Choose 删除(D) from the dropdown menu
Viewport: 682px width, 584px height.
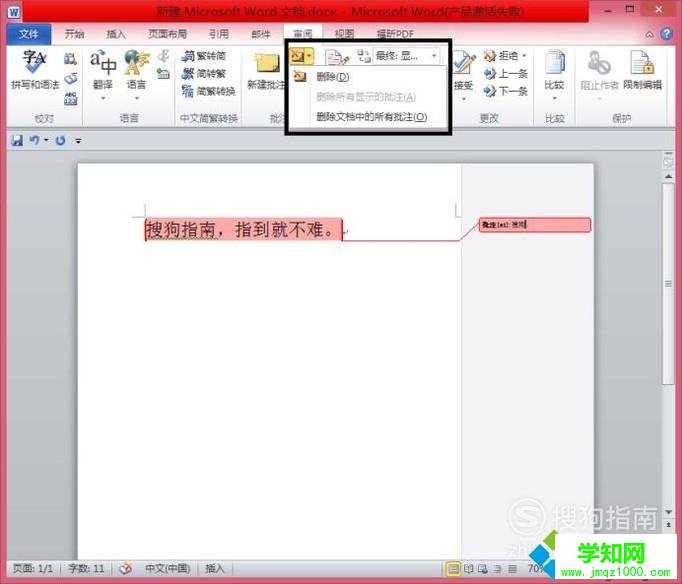tap(368, 77)
